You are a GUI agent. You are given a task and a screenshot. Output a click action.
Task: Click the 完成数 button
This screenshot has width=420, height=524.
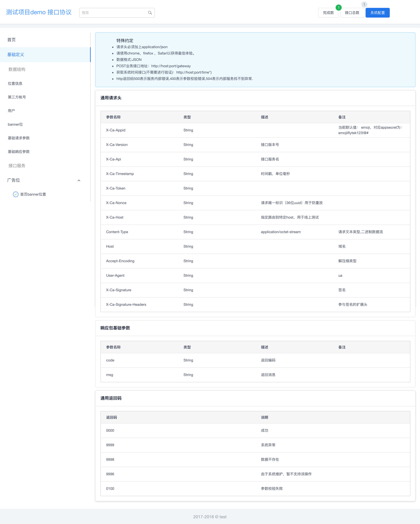tap(328, 13)
